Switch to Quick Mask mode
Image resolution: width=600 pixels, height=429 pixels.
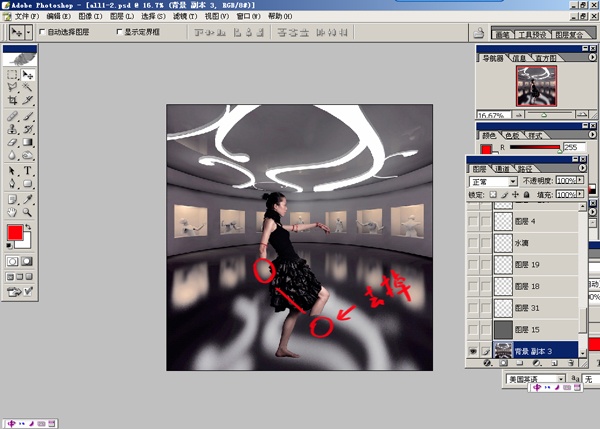coord(27,261)
